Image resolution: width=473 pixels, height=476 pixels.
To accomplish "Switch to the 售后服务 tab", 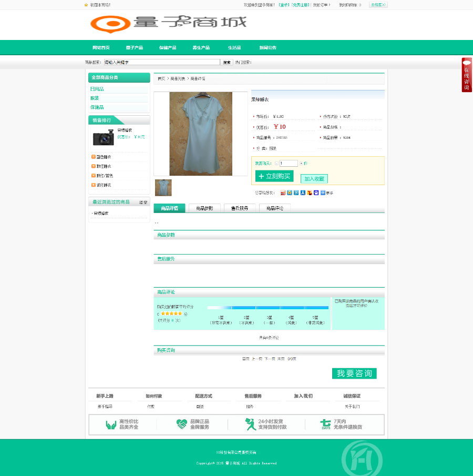I will [x=240, y=208].
